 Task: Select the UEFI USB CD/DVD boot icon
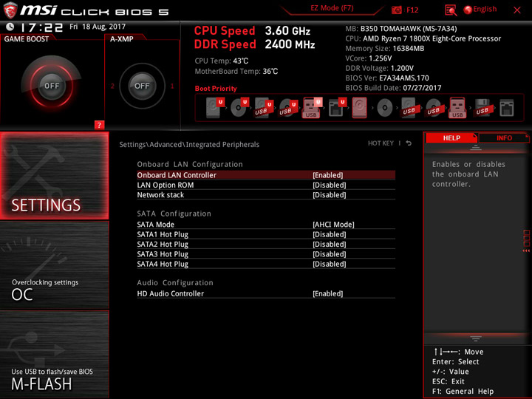pos(287,108)
